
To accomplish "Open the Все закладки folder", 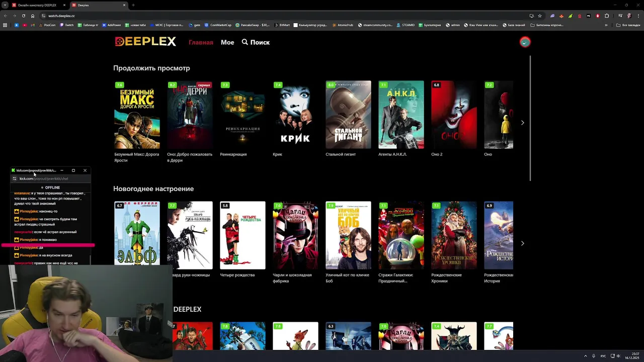I will pos(628,25).
